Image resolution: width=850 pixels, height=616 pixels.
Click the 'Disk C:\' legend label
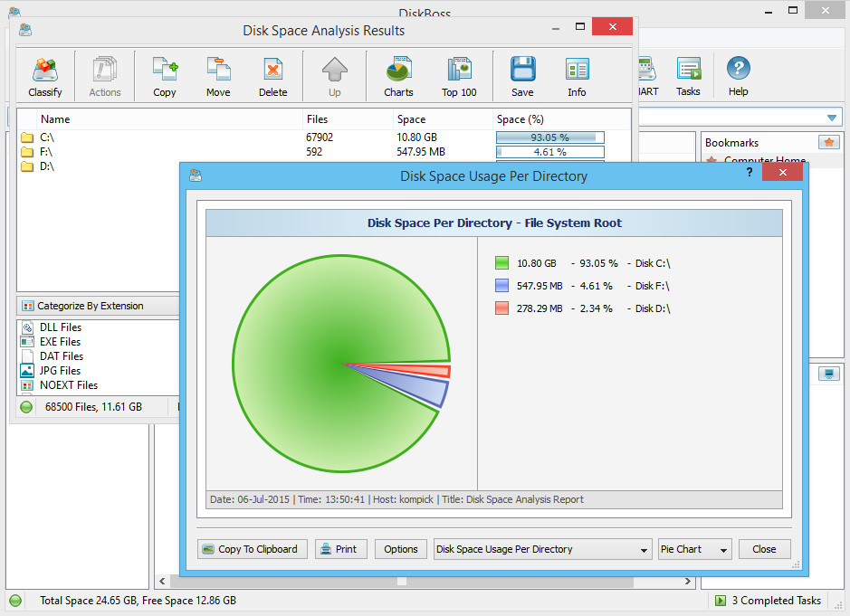pos(653,263)
